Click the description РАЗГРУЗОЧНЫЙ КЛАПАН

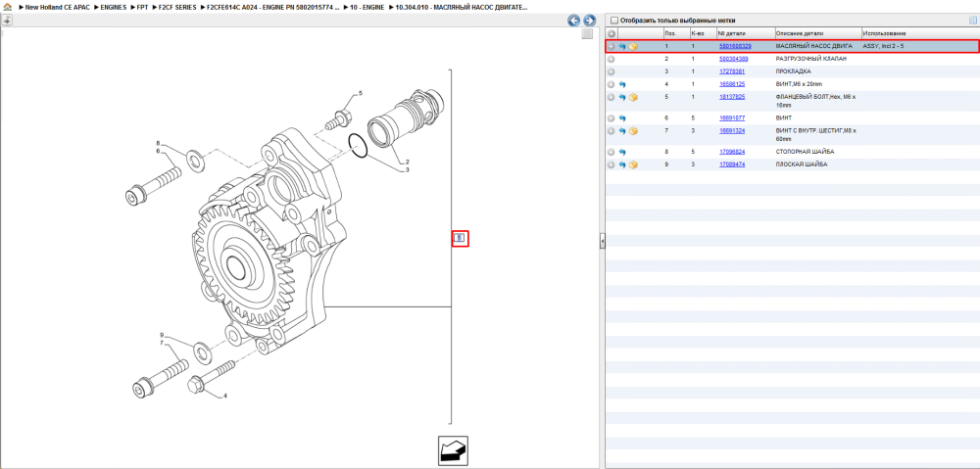click(811, 59)
